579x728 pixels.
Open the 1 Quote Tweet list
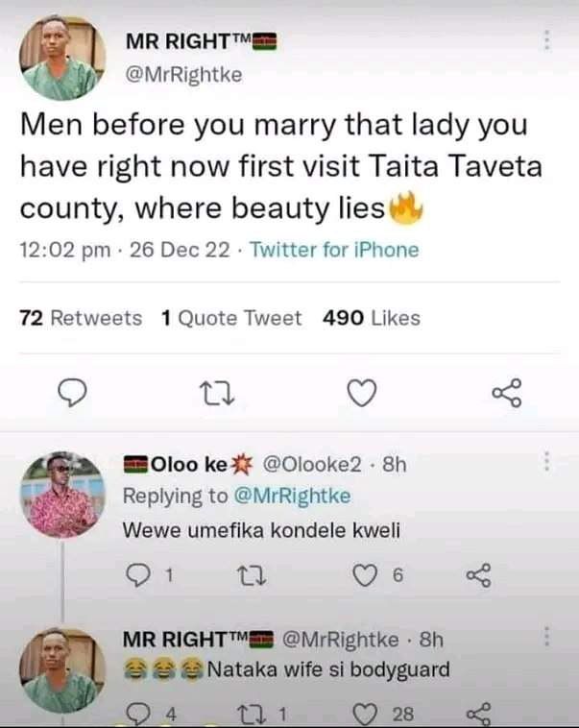pyautogui.click(x=231, y=319)
